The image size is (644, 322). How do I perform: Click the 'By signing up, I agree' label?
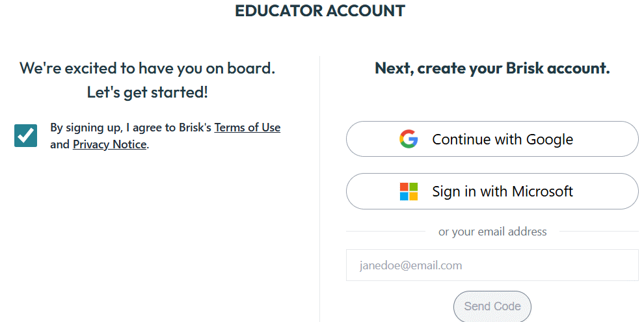(x=131, y=127)
